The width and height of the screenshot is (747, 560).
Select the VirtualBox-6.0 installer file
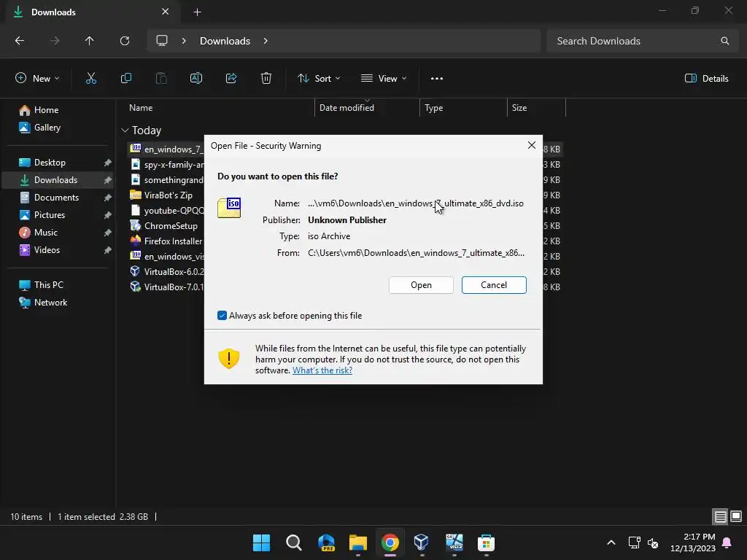pos(167,271)
